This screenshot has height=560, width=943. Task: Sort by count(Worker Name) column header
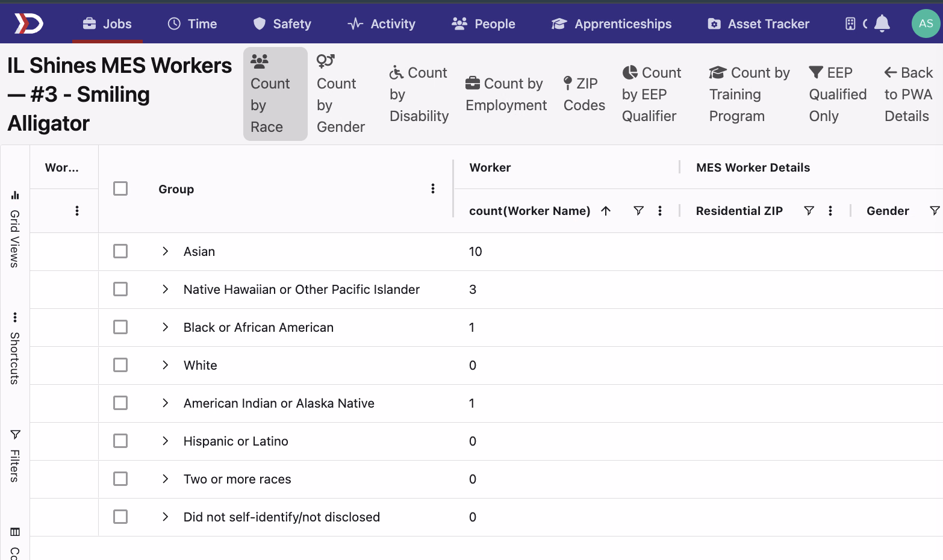(x=529, y=211)
